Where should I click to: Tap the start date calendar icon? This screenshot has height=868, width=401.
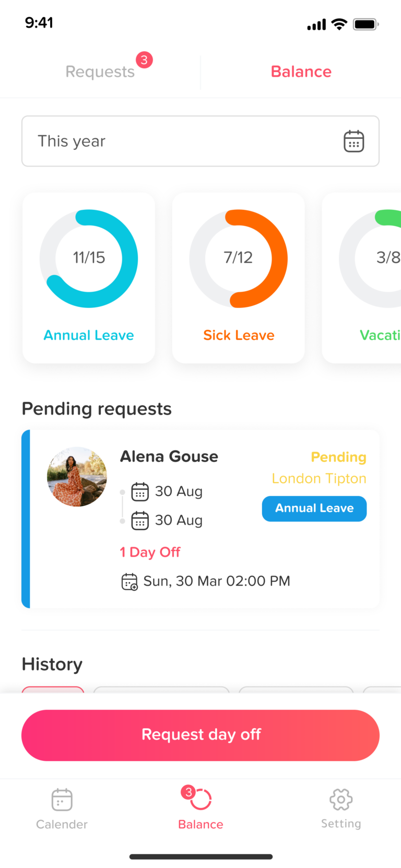[140, 492]
